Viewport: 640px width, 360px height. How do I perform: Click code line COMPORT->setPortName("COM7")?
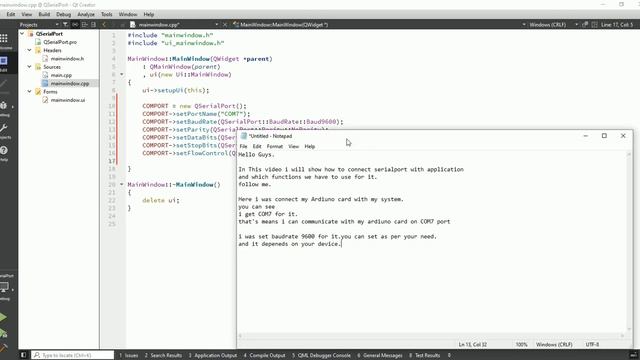point(196,114)
